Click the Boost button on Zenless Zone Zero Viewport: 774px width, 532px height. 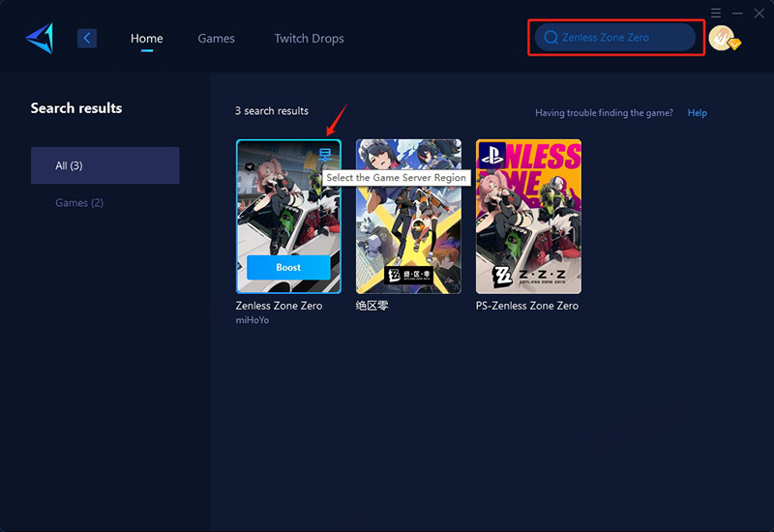(288, 268)
